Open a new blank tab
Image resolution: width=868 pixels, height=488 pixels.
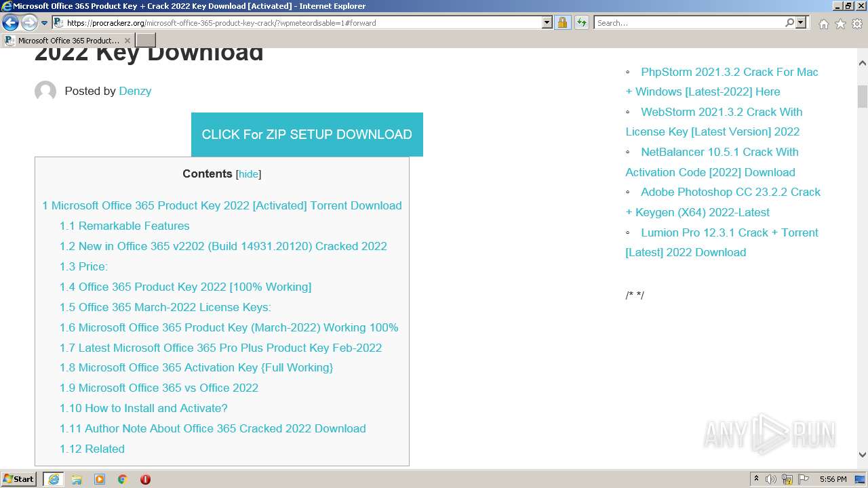146,40
